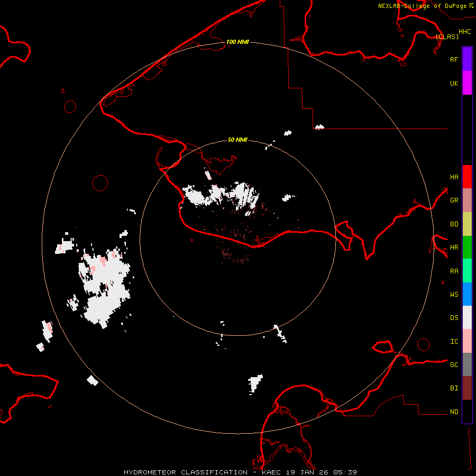Click the 100 NMI range ring label
Image resolution: width=476 pixels, height=476 pixels.
[x=237, y=42]
